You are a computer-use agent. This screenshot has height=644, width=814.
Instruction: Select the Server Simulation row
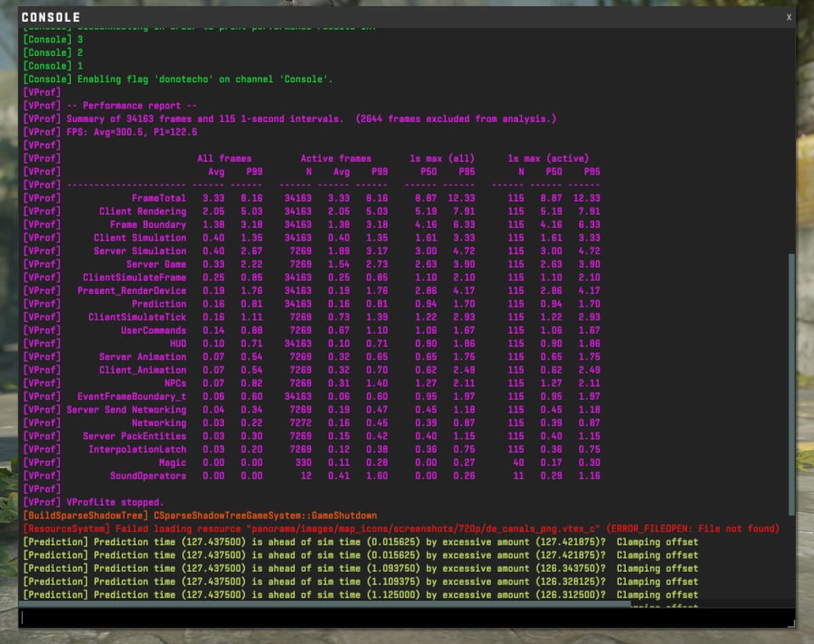[140, 251]
